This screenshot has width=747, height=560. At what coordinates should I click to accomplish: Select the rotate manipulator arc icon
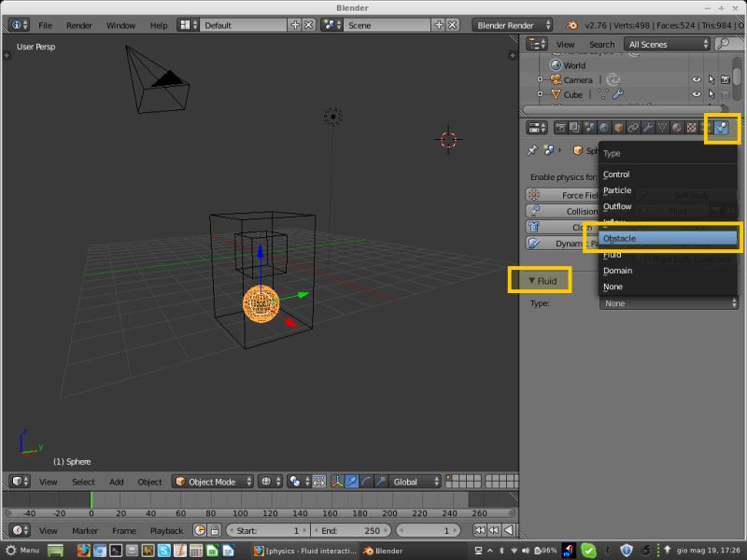coord(366,482)
